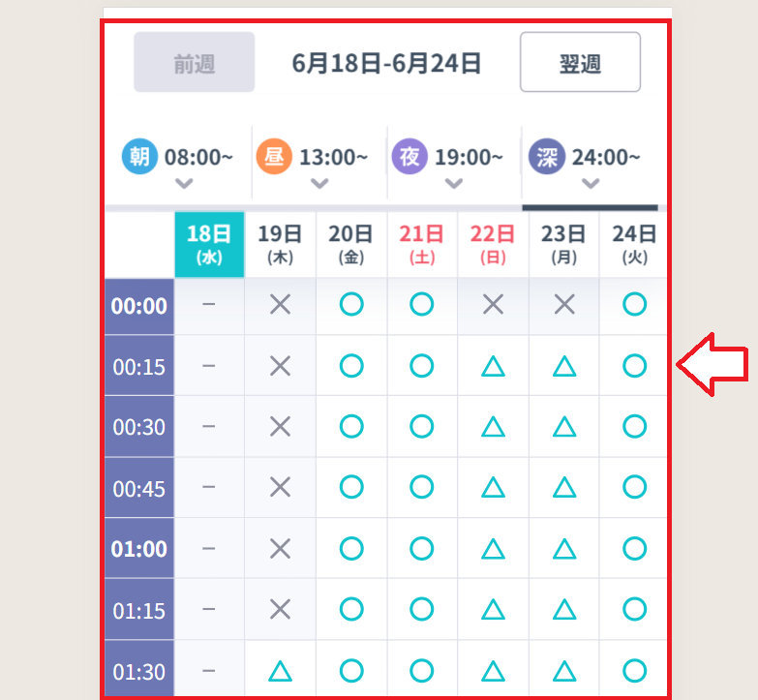758x700 pixels.
Task: Select triangle slot 23日 at 00:45
Action: pos(564,487)
